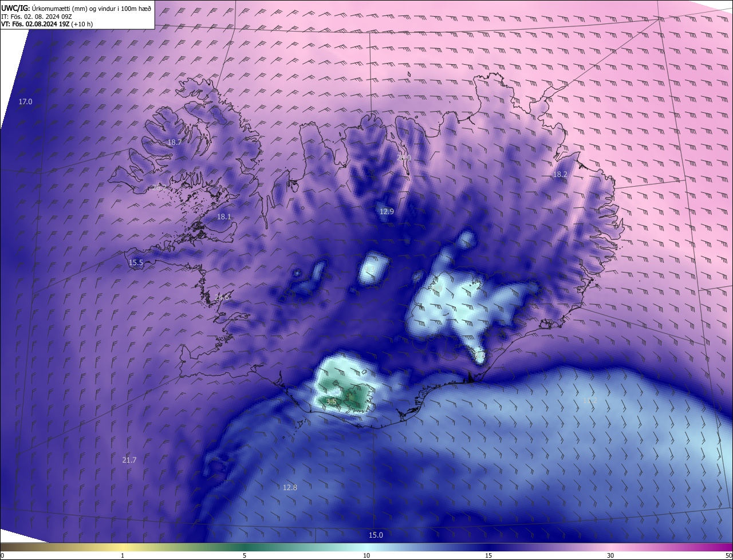Click the colorbar tick labeled 1
The height and width of the screenshot is (560, 733).
coord(123,555)
